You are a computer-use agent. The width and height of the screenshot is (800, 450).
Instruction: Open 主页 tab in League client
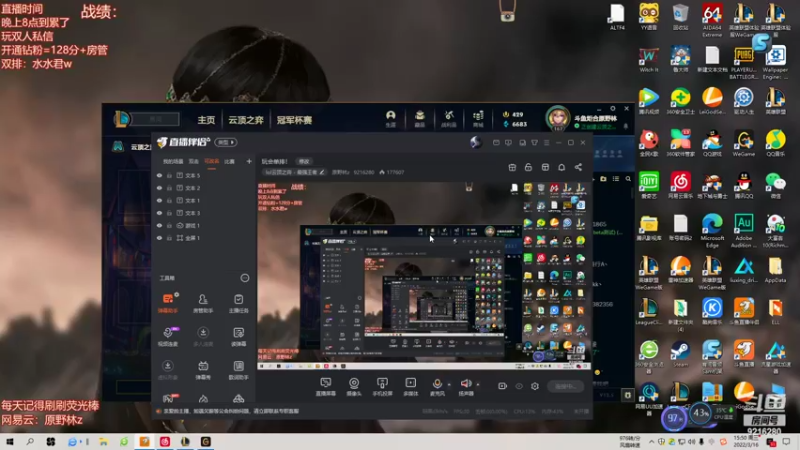pyautogui.click(x=206, y=120)
